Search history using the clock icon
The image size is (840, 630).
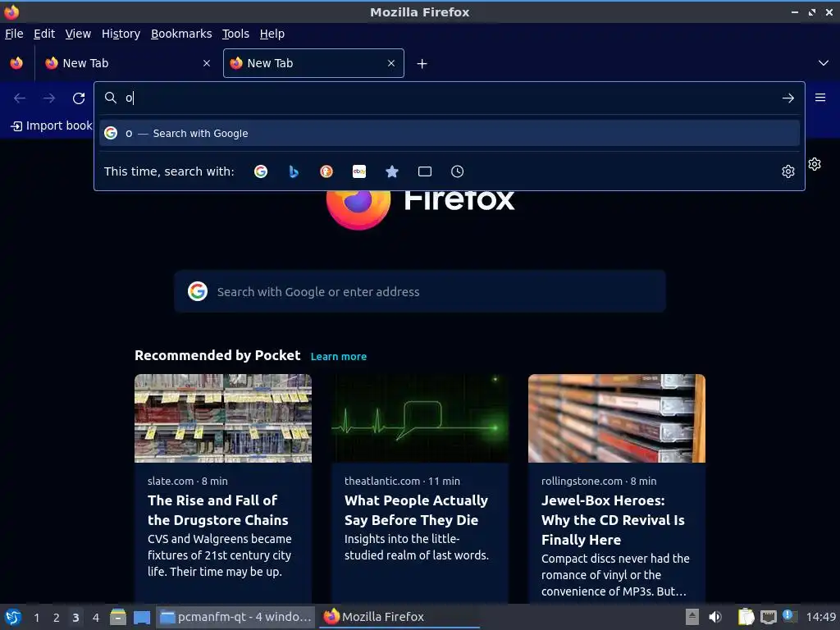pos(458,171)
